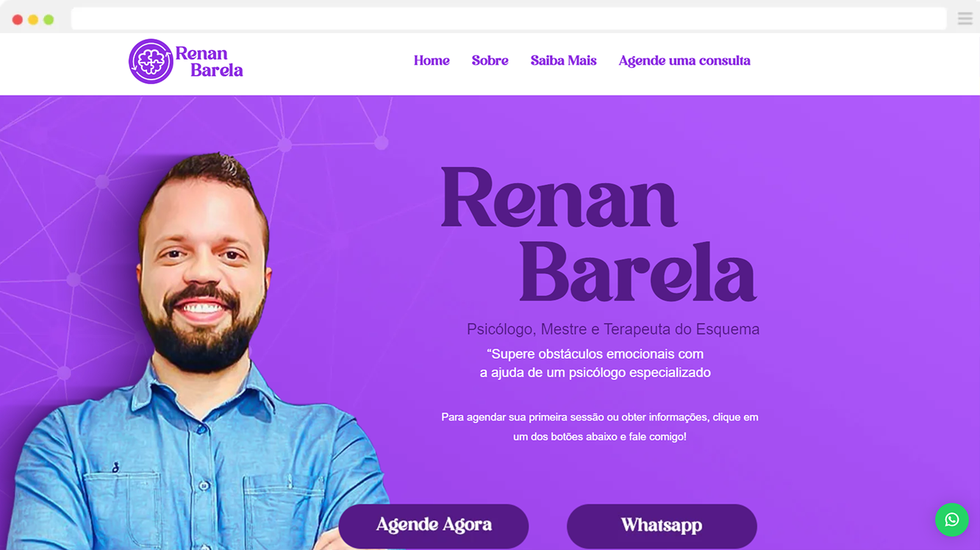This screenshot has height=550, width=980.
Task: Click the Renan Barela logo text in header
Action: (209, 62)
